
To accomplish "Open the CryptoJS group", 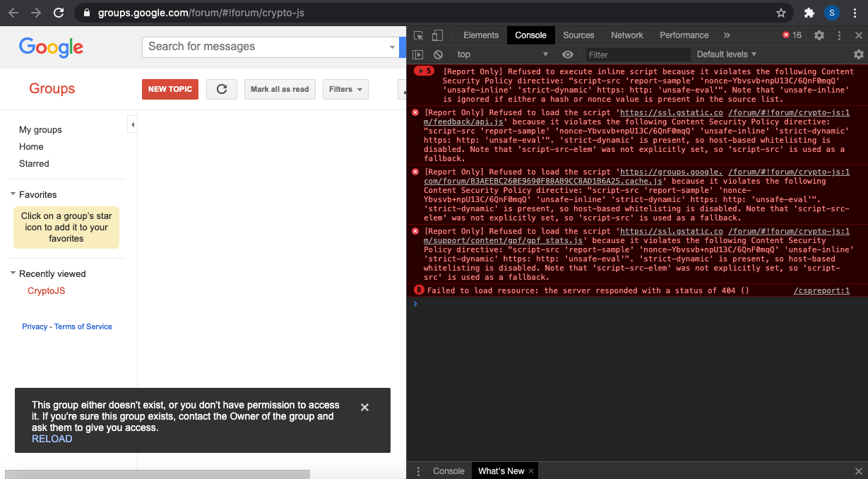I will point(46,290).
